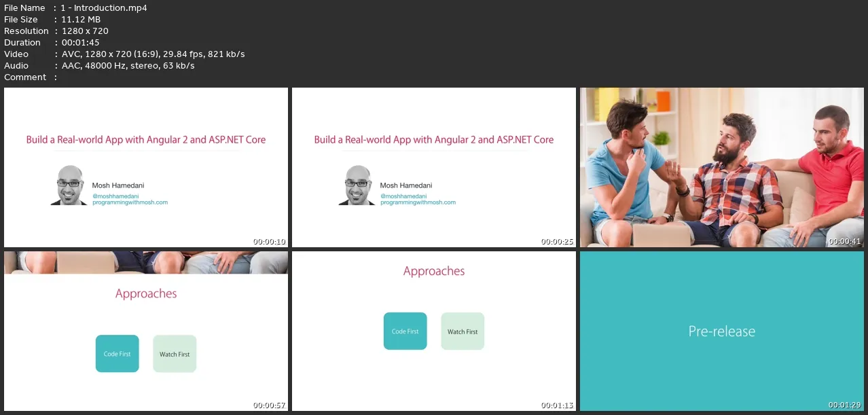Image resolution: width=868 pixels, height=415 pixels.
Task: Open the Approaches thumbnail at 00:00:57
Action: pyautogui.click(x=146, y=331)
